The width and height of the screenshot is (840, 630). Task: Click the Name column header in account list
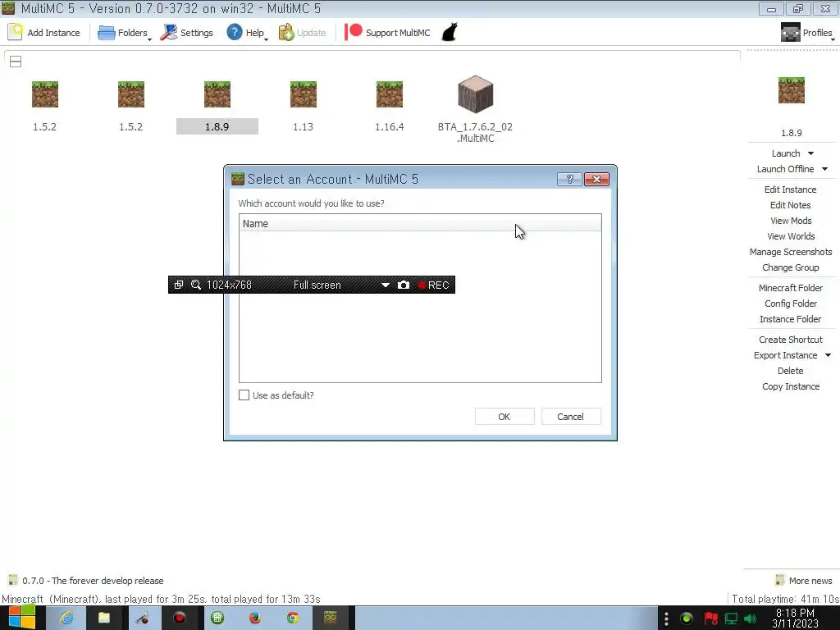[x=420, y=223]
